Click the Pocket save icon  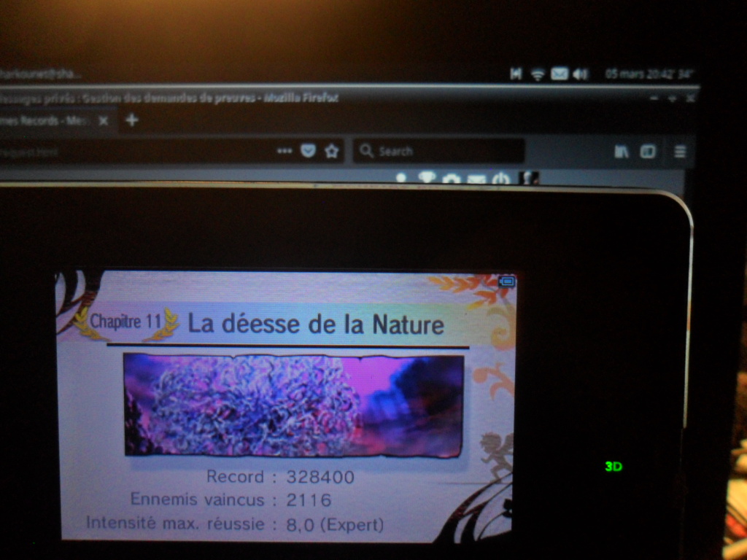pyautogui.click(x=308, y=151)
